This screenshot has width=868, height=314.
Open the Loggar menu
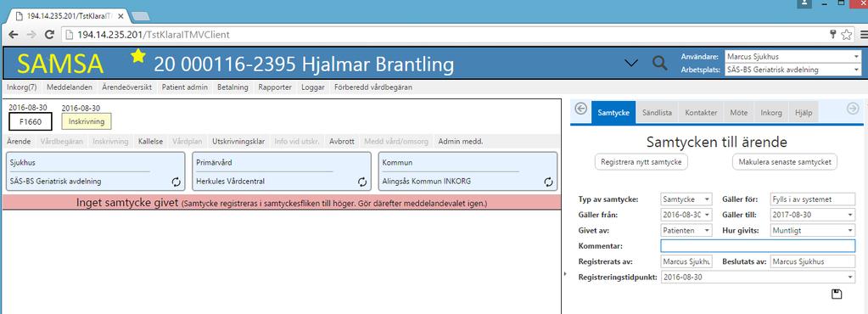[x=313, y=87]
